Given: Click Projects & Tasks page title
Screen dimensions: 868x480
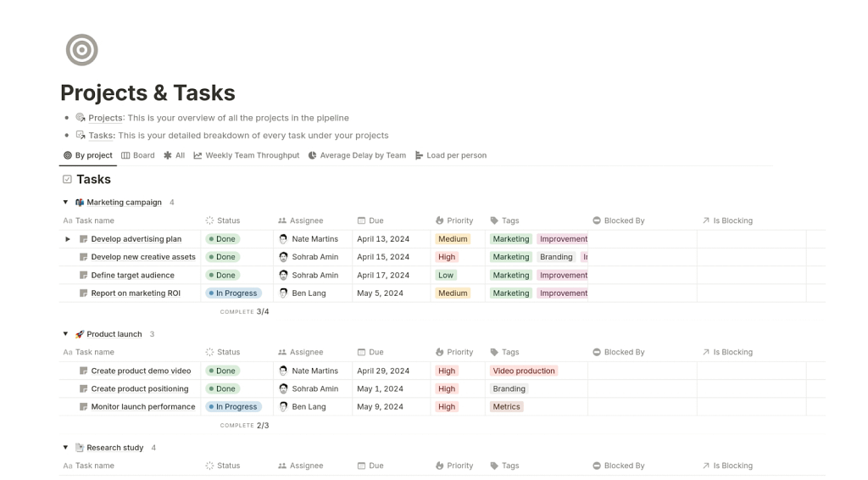Looking at the screenshot, I should pyautogui.click(x=147, y=93).
